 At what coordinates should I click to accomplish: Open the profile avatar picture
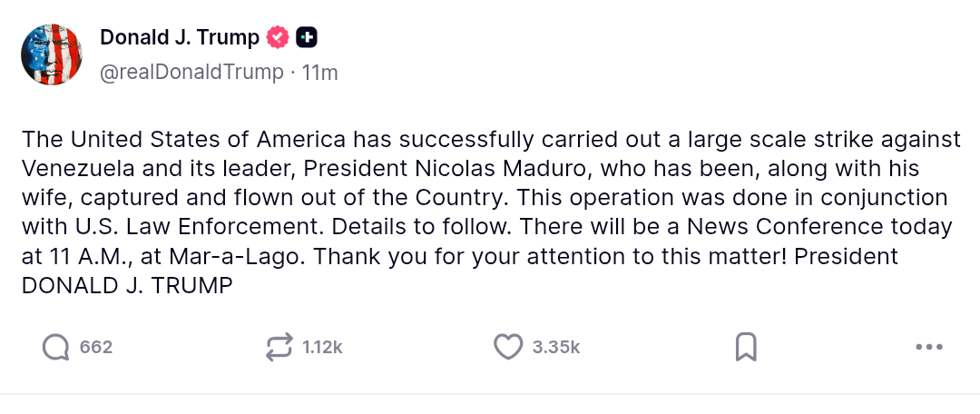(x=52, y=55)
